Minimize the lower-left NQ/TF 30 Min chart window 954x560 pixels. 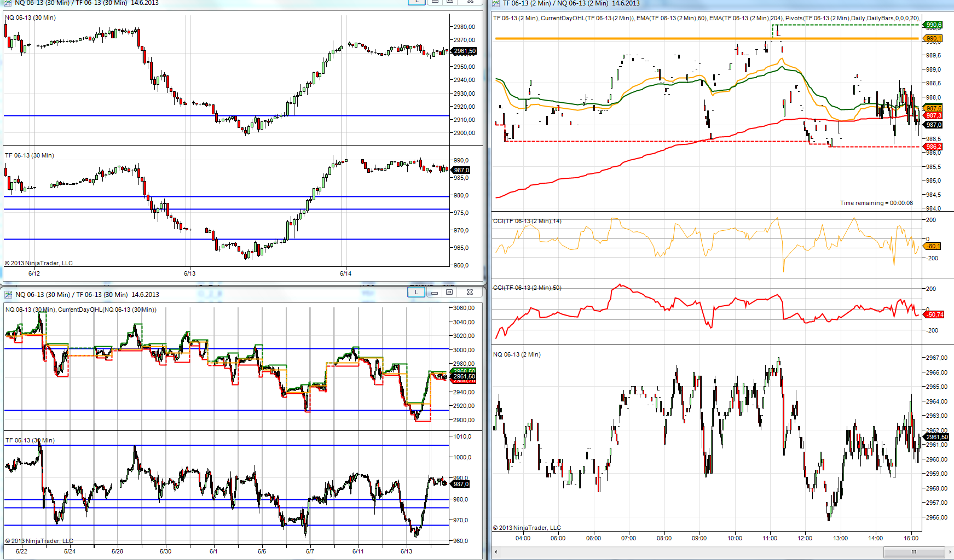click(434, 293)
